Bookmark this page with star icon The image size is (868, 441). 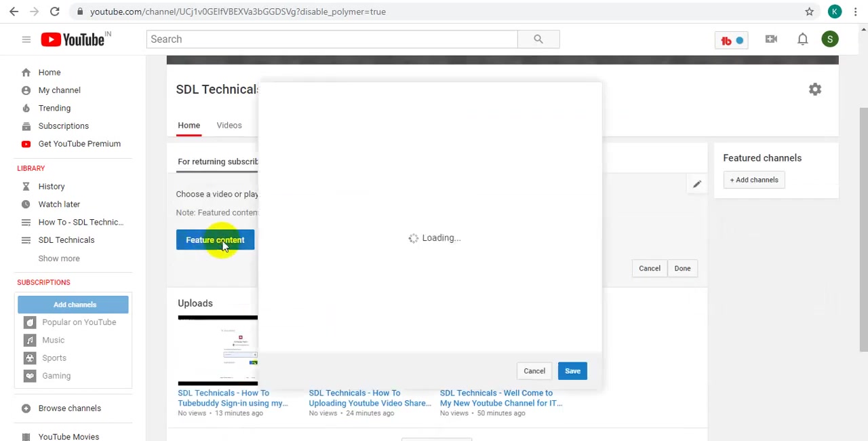(x=809, y=12)
